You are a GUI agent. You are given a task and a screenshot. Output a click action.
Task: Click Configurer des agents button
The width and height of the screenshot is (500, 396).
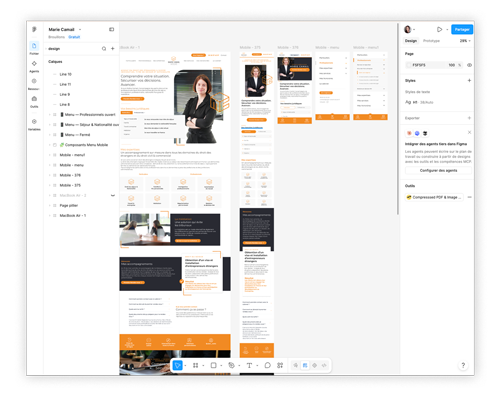(438, 170)
